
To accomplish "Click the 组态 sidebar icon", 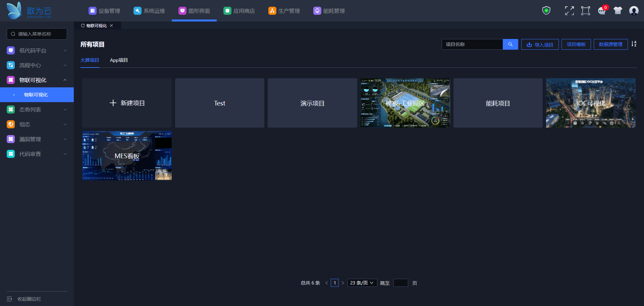I will coord(11,124).
